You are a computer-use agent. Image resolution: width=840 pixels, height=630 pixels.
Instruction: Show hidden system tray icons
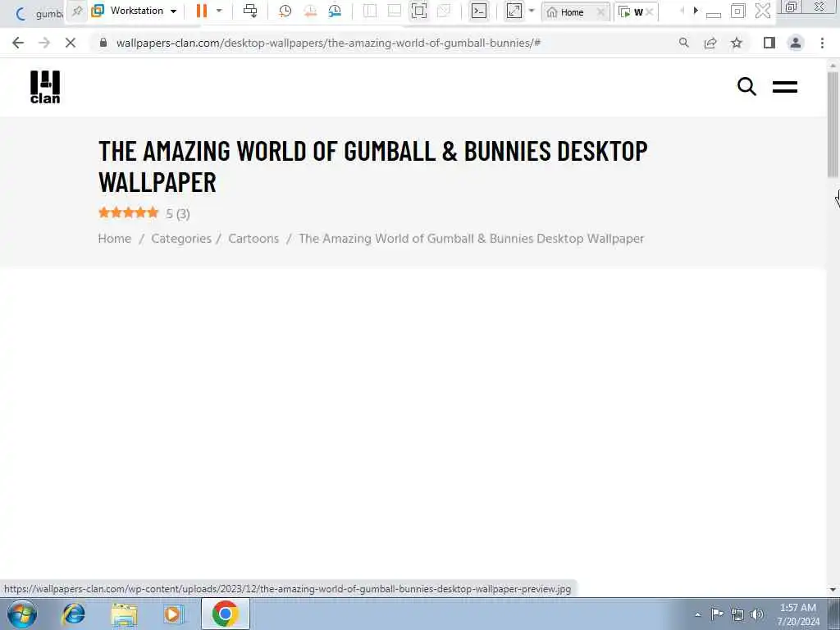(697, 614)
